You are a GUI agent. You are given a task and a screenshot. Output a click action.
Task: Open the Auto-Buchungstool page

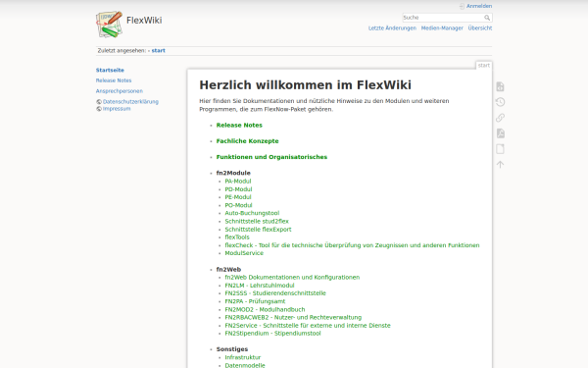click(x=252, y=213)
